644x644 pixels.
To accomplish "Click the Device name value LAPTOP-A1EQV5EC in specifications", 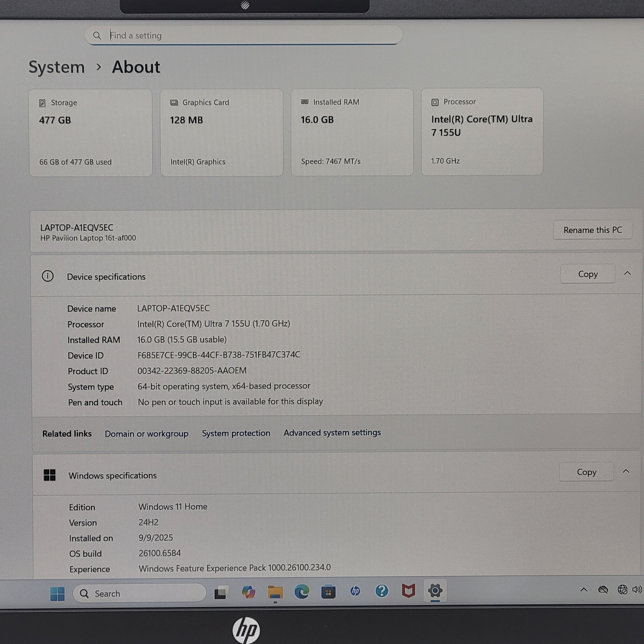I will 173,308.
